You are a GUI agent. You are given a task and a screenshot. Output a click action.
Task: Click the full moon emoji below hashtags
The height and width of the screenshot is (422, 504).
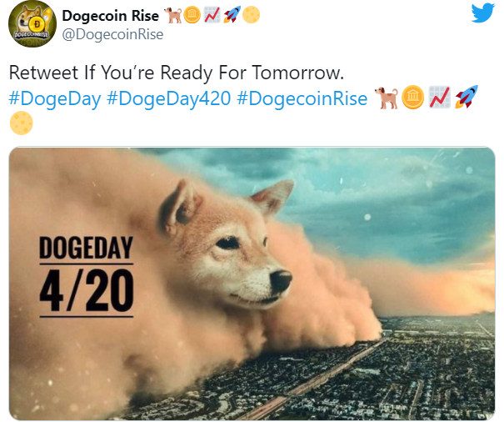(21, 123)
